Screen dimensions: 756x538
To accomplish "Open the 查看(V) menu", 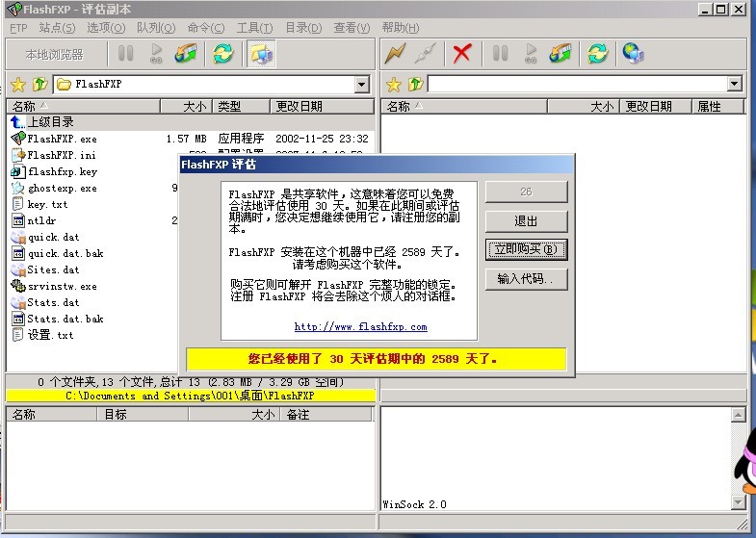I will click(352, 28).
